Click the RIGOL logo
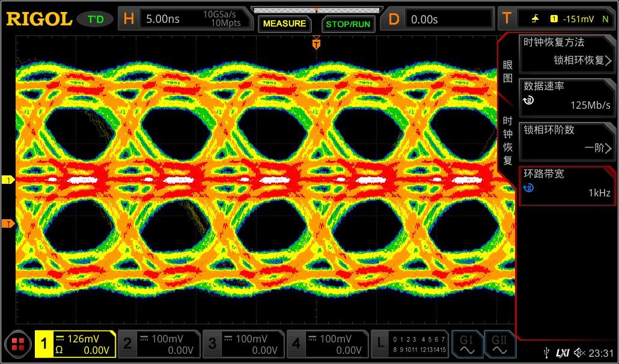The height and width of the screenshot is (364, 619). tap(39, 19)
